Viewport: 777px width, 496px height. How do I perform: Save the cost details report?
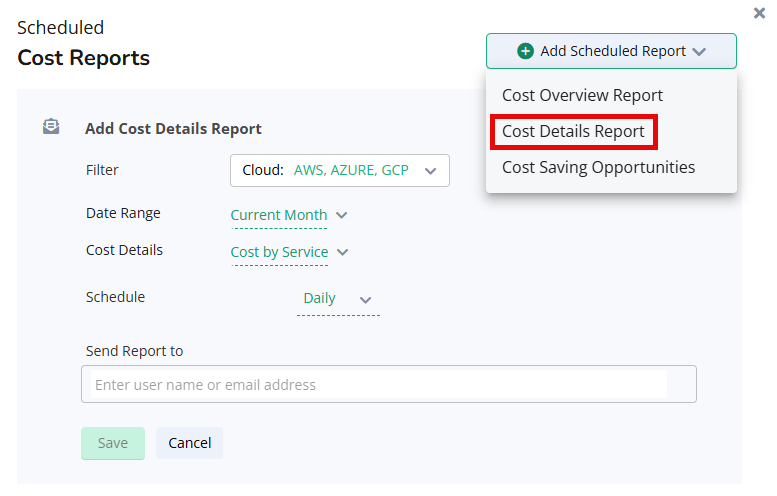coord(112,443)
